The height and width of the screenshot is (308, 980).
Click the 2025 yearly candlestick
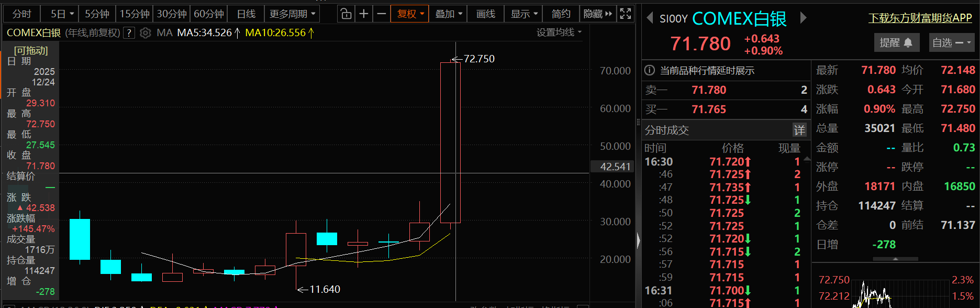tap(450, 142)
